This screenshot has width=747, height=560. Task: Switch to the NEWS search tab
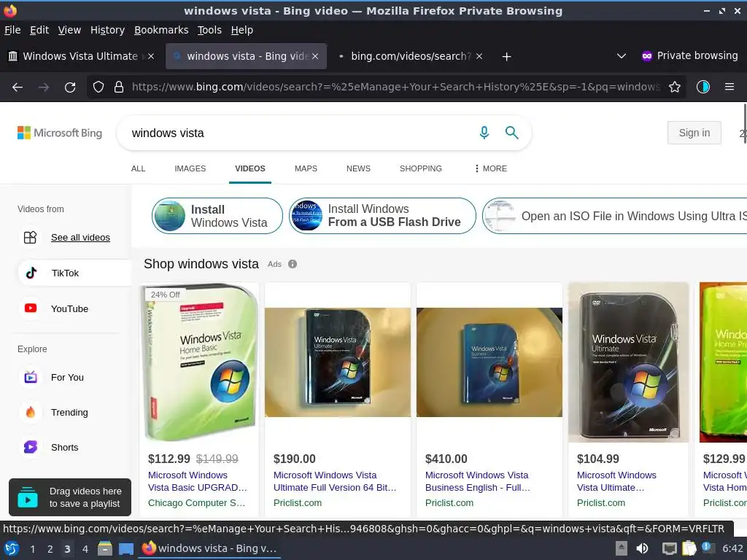[x=358, y=168]
